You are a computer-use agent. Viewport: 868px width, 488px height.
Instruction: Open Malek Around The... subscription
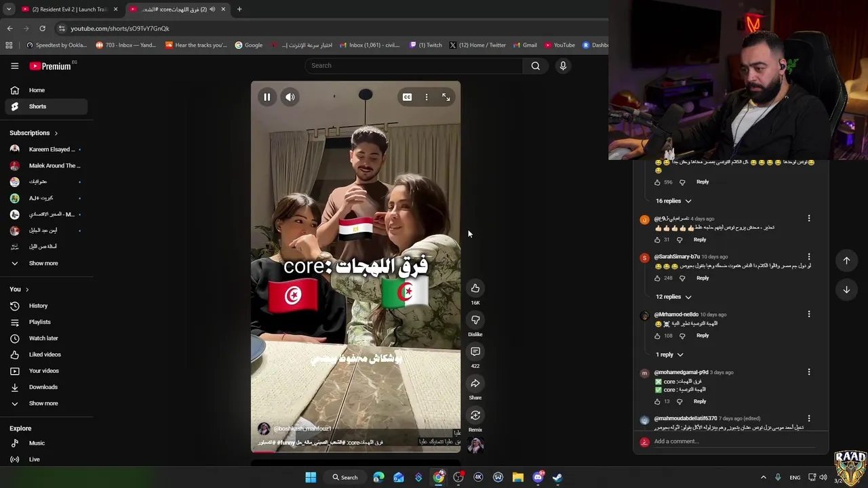47,165
